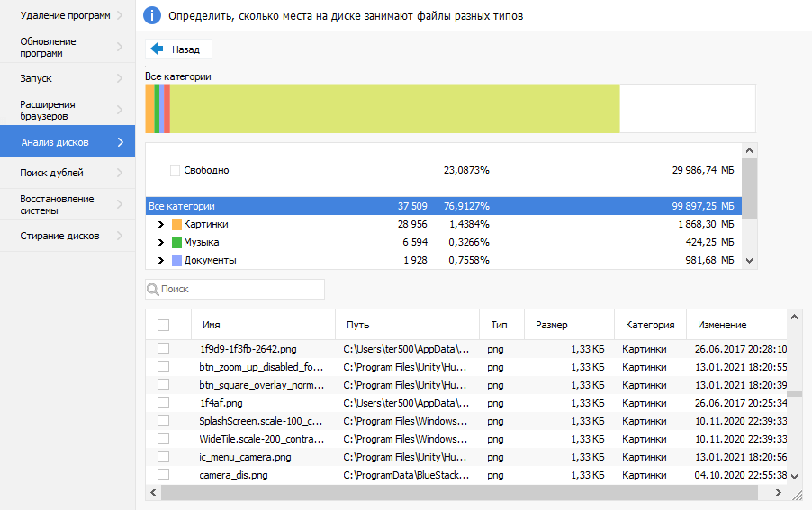Check the box for btn_square_overlay_norm file
This screenshot has height=510, width=812.
click(163, 385)
